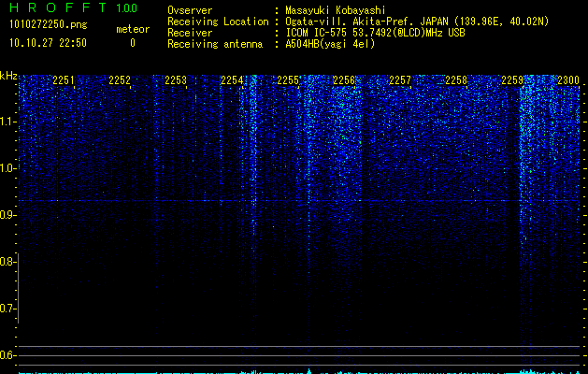Click the 1.1 kHz axis label
This screenshot has height=374, width=588.
[x=7, y=122]
